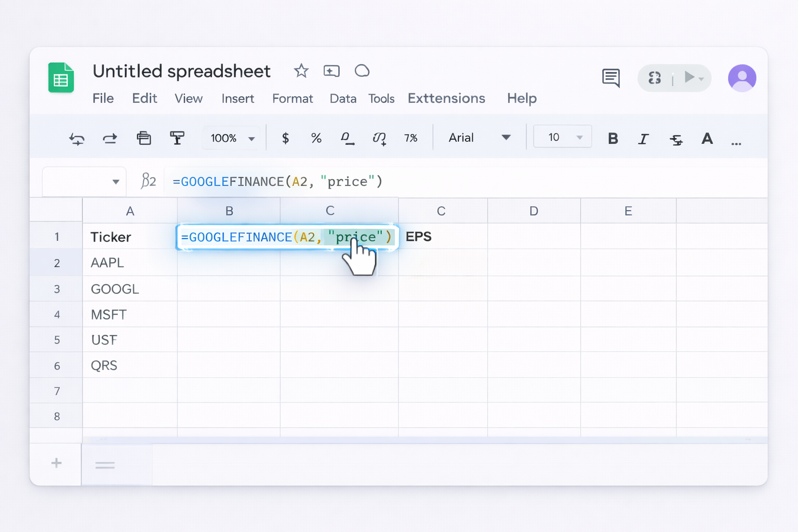Open the Tools menu
This screenshot has height=532, width=798.
coord(381,98)
